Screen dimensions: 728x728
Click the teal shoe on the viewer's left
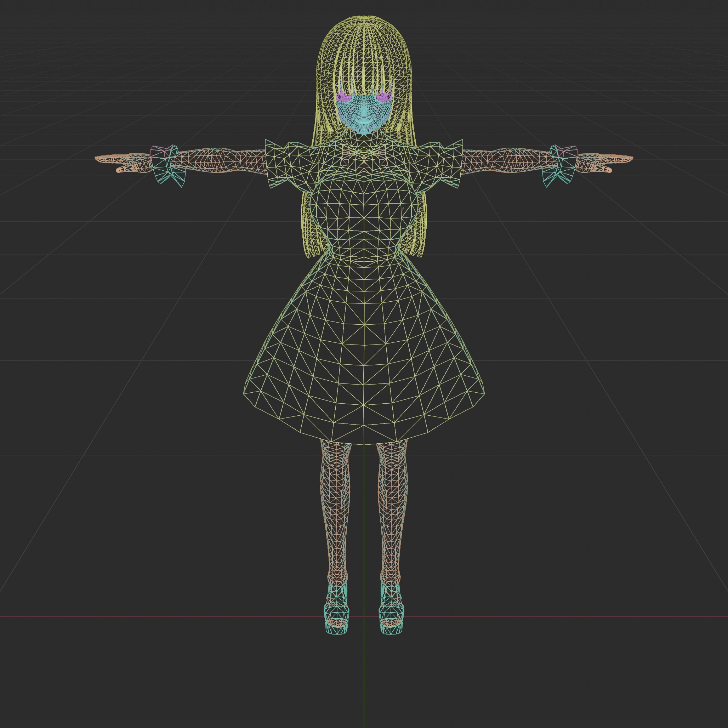tap(336, 609)
